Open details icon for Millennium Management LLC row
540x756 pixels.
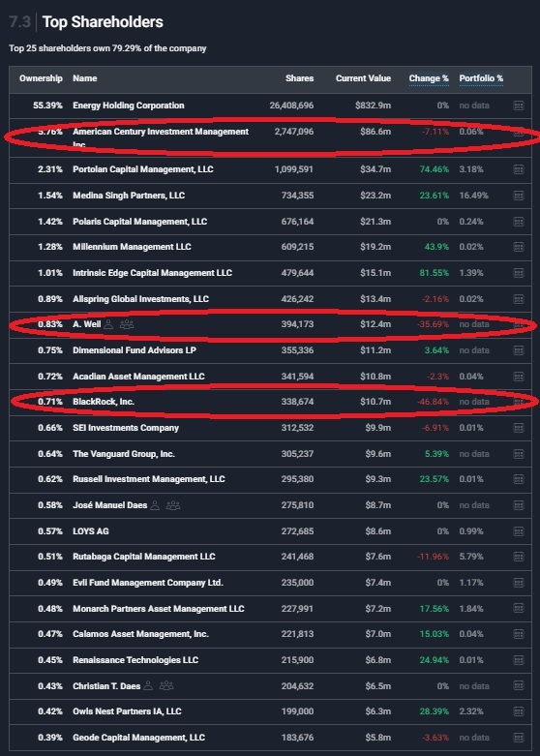click(519, 247)
